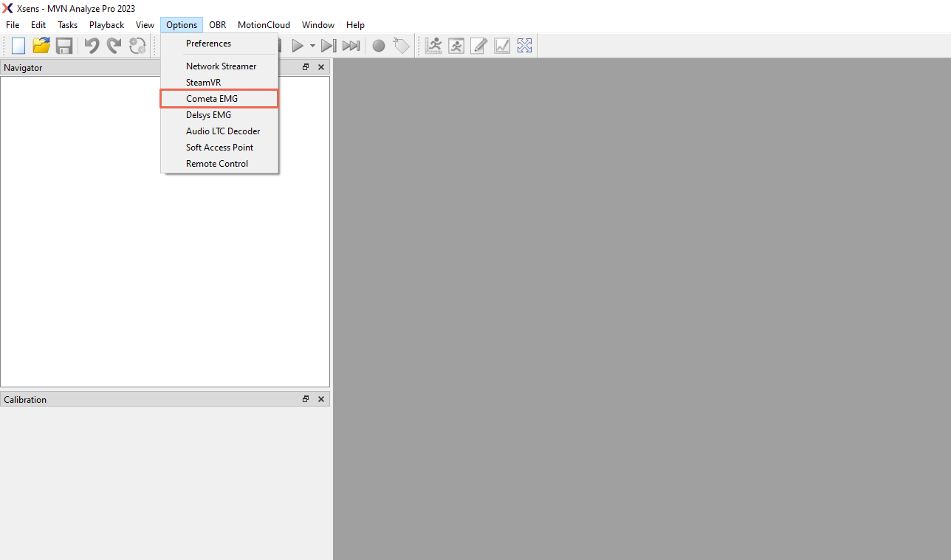Open the Help menu

(x=356, y=25)
